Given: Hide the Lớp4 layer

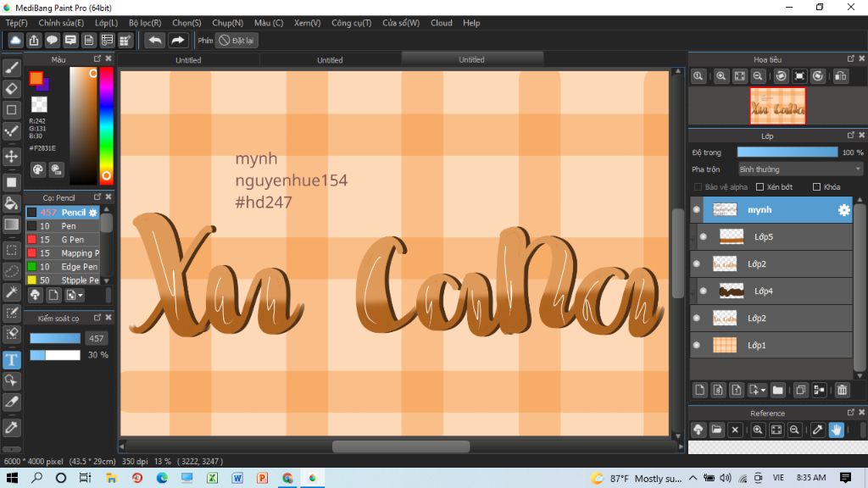Looking at the screenshot, I should 703,291.
